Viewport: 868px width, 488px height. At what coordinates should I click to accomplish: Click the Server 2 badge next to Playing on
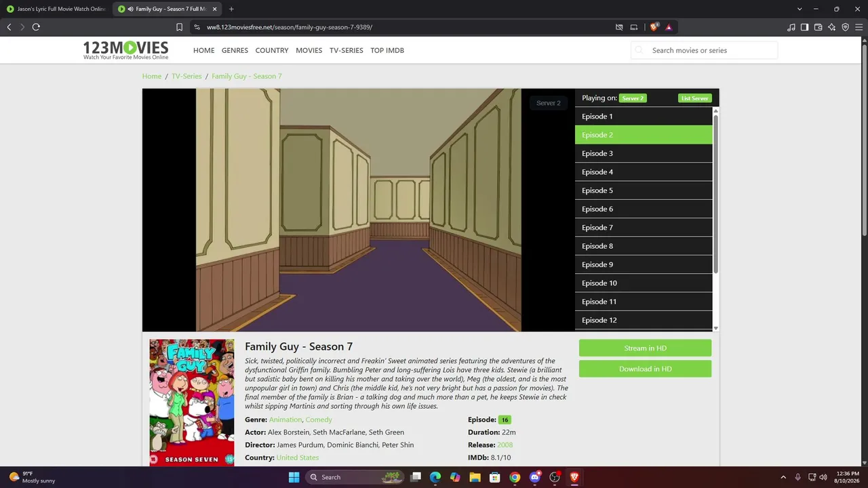click(633, 98)
